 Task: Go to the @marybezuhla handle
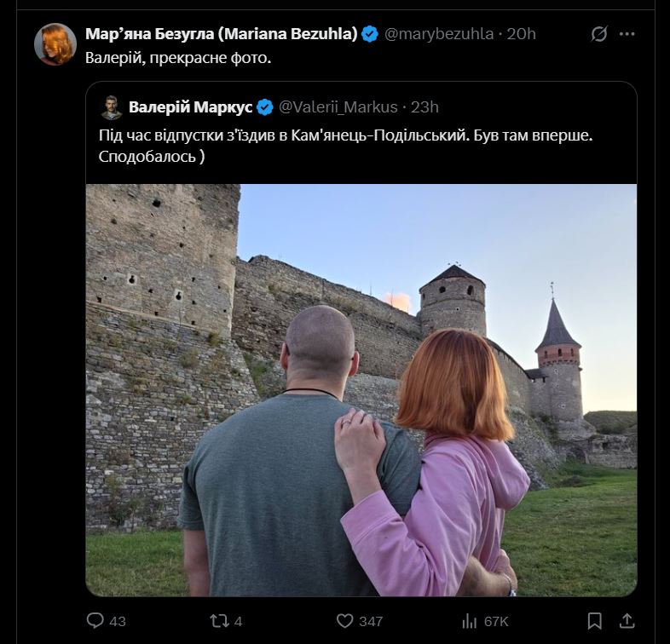(x=439, y=34)
